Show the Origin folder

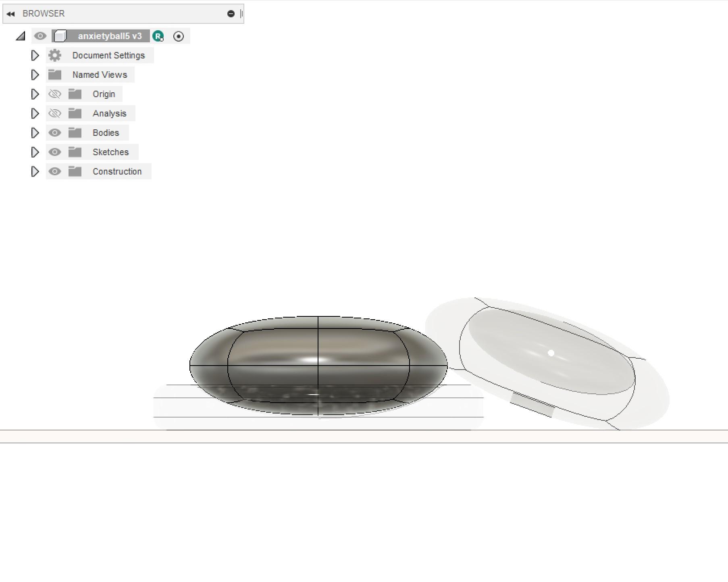(55, 94)
